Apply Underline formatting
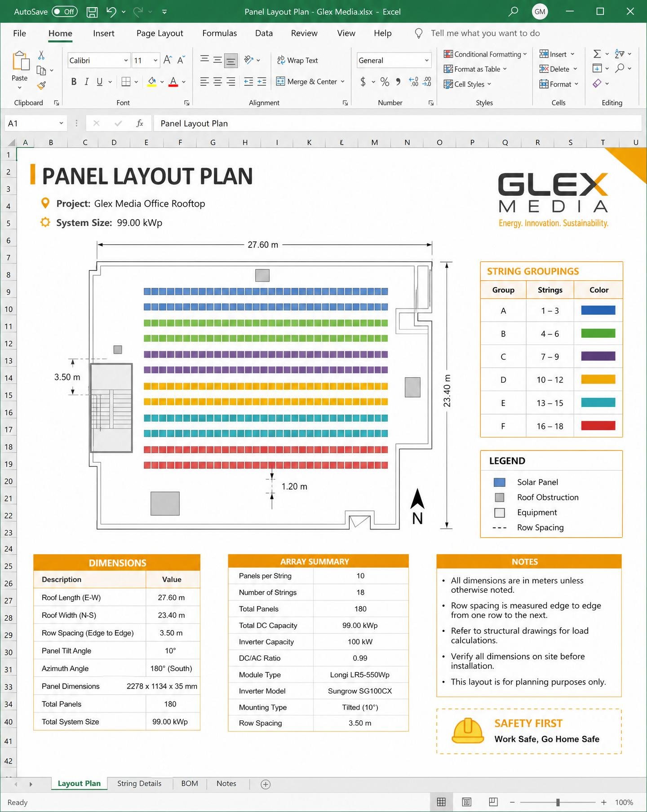 [99, 82]
